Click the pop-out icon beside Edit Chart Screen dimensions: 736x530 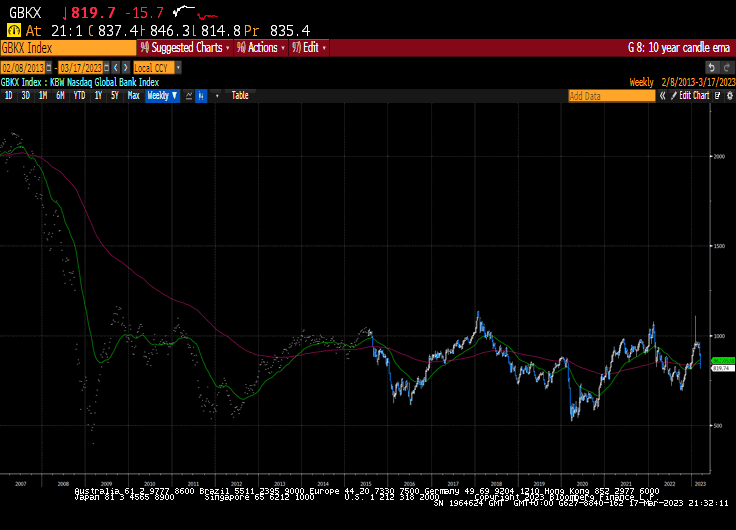[714, 96]
